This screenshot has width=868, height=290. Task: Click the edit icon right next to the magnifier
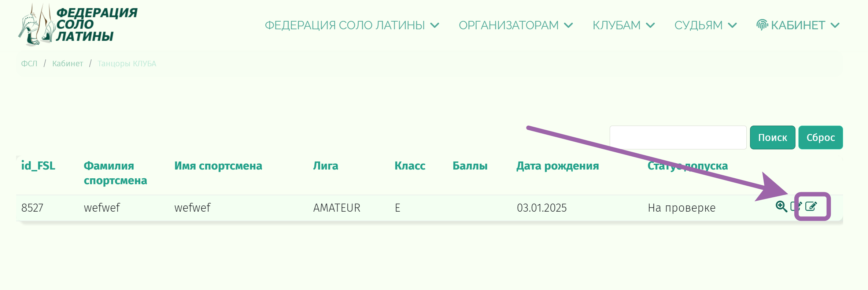point(794,206)
